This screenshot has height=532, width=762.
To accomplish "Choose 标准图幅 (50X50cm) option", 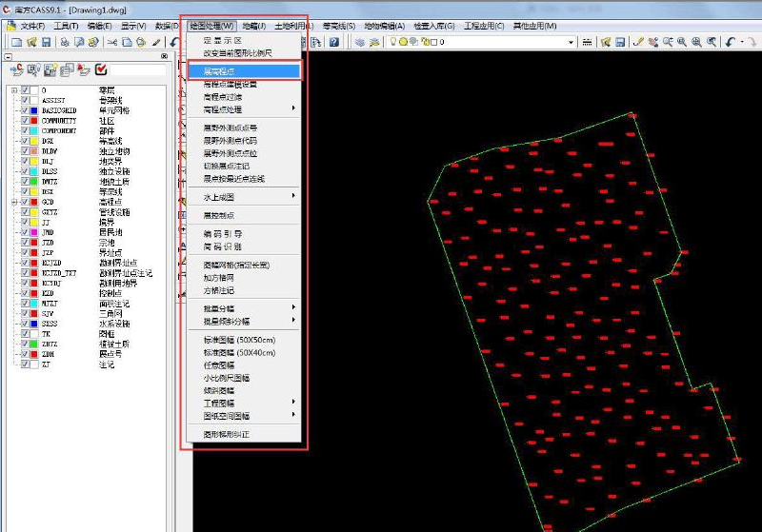I will [x=239, y=340].
